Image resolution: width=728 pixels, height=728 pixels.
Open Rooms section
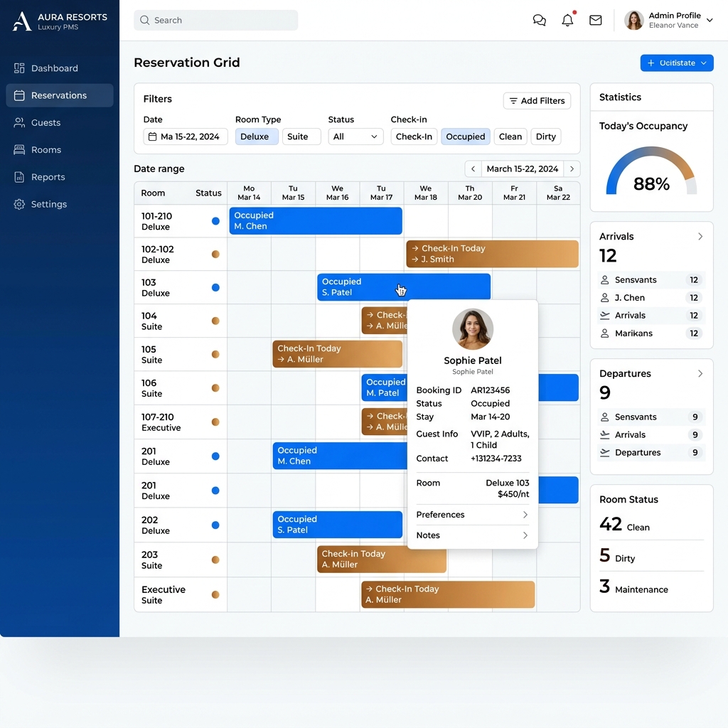pos(60,149)
